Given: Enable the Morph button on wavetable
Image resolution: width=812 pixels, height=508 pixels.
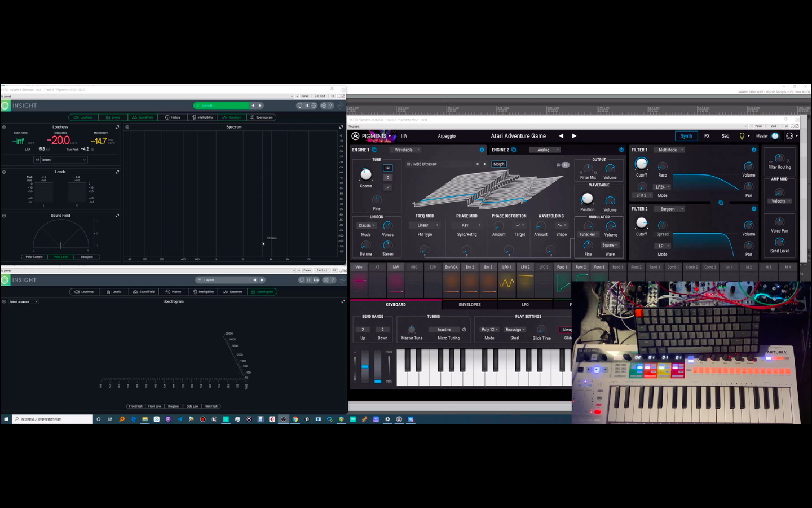Looking at the screenshot, I should [x=499, y=164].
